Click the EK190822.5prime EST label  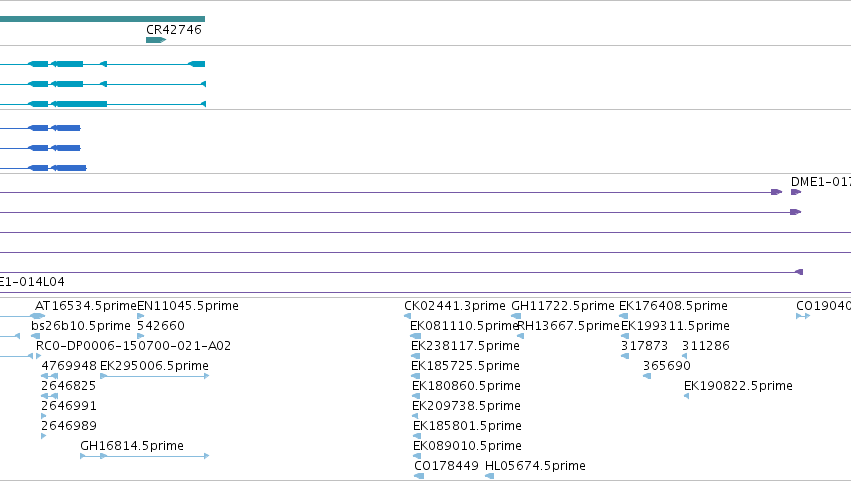(738, 386)
